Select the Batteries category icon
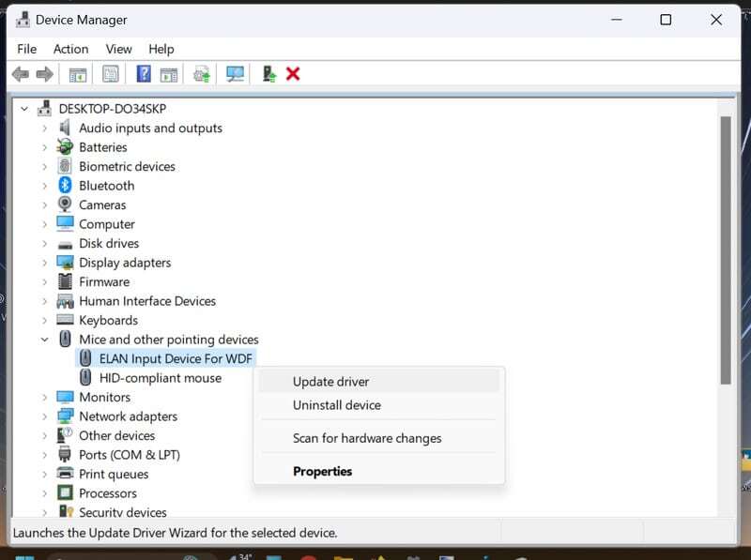Image resolution: width=751 pixels, height=560 pixels. [x=65, y=147]
